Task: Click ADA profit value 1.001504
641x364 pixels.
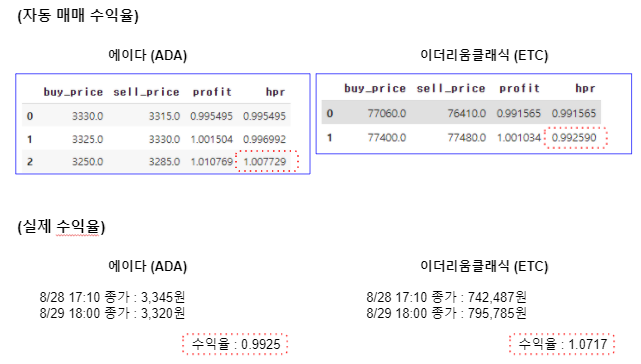Action: [x=211, y=139]
